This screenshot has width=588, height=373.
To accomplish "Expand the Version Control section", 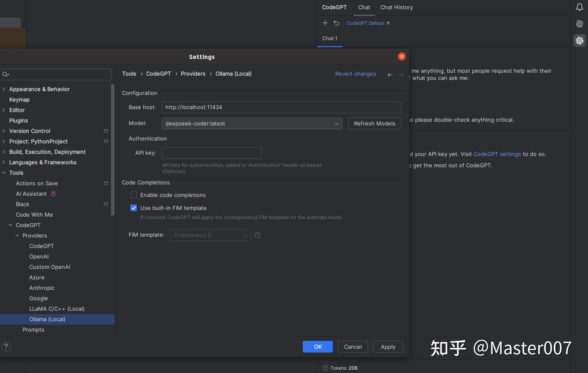I will click(4, 131).
